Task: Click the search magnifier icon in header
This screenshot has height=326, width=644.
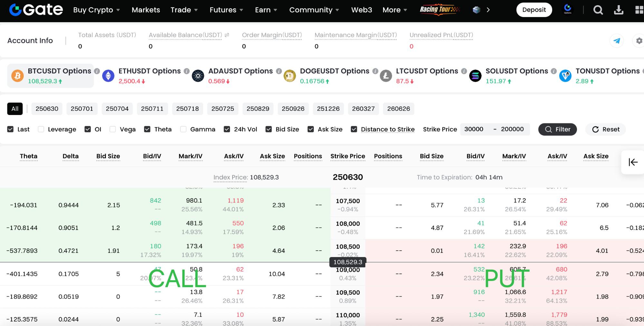Action: [x=598, y=10]
